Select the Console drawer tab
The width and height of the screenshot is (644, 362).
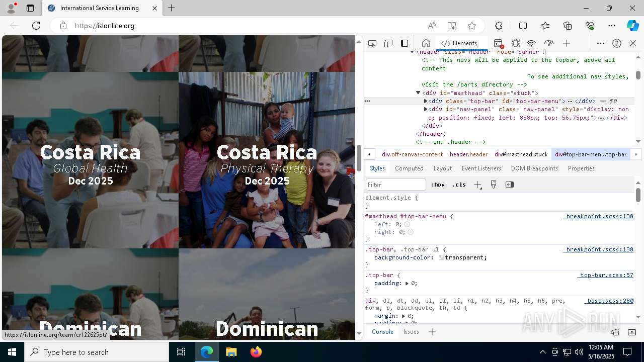(382, 332)
